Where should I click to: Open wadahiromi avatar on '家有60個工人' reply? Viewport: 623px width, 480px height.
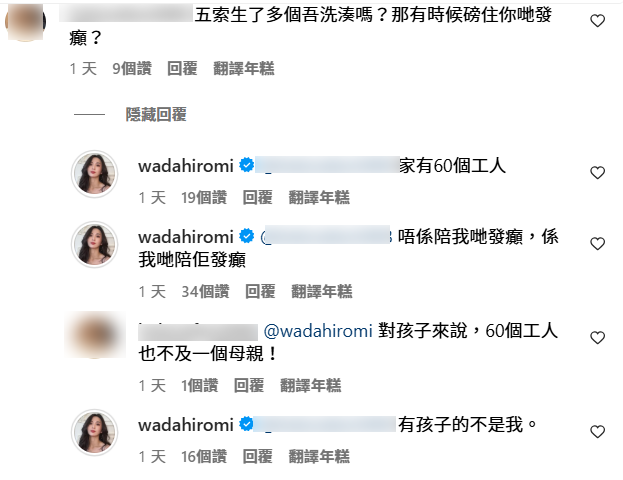[x=95, y=174]
